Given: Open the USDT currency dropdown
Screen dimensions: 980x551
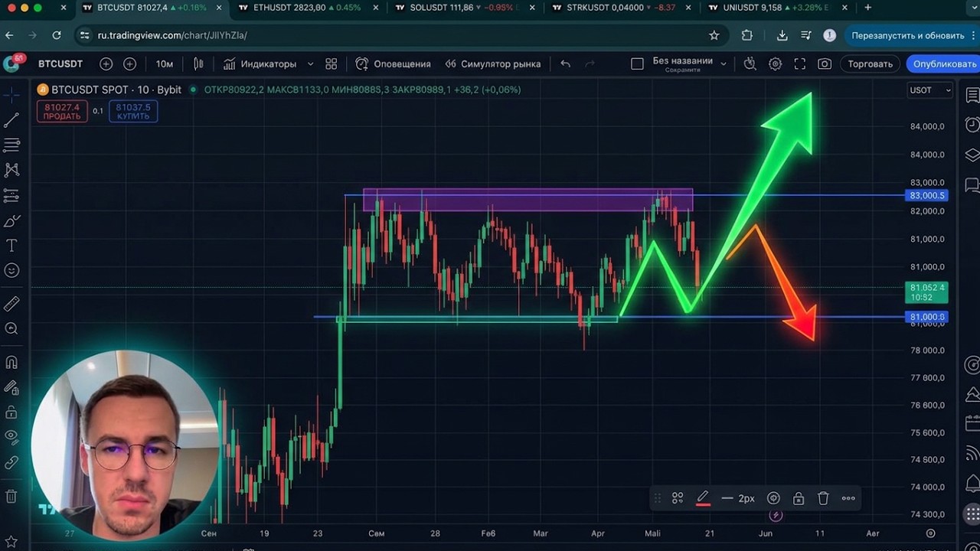Looking at the screenshot, I should tap(930, 90).
